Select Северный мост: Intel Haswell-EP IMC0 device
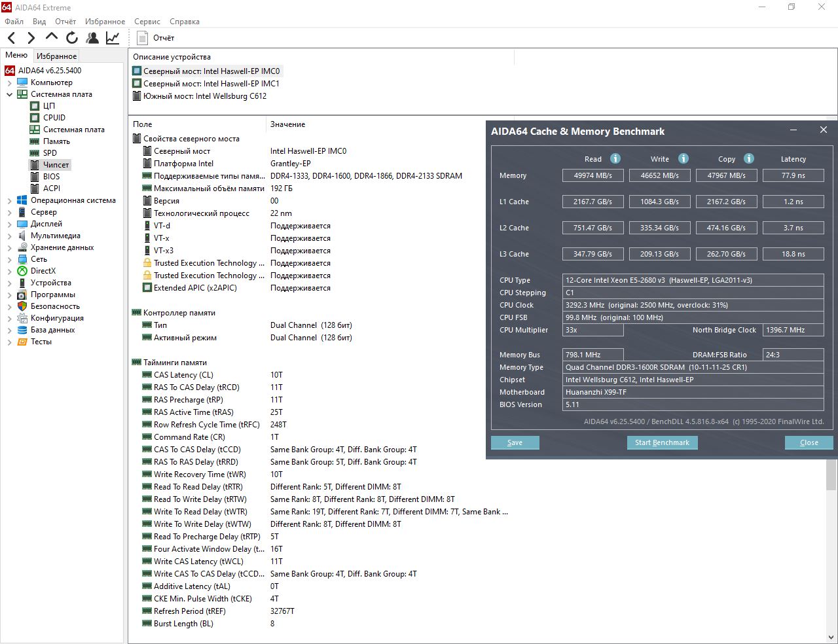This screenshot has width=838, height=644. click(206, 71)
